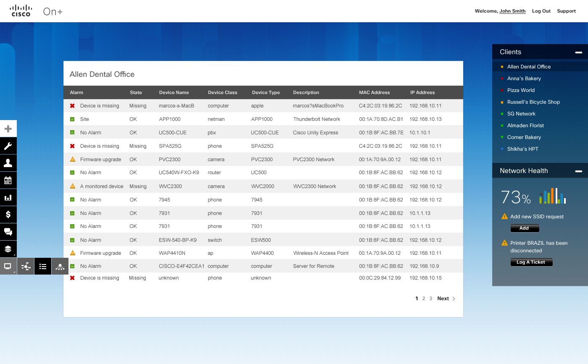Go to page 3
Image resolution: width=588 pixels, height=364 pixels.
[x=430, y=299]
